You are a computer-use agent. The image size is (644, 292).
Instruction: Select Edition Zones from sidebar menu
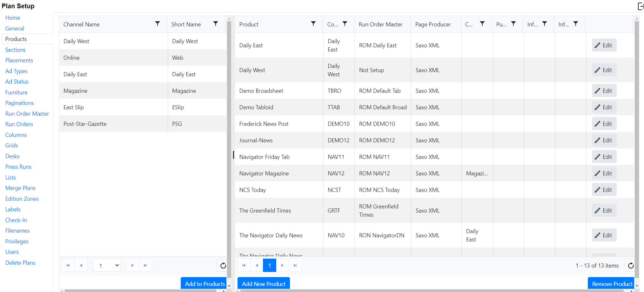[x=22, y=199]
